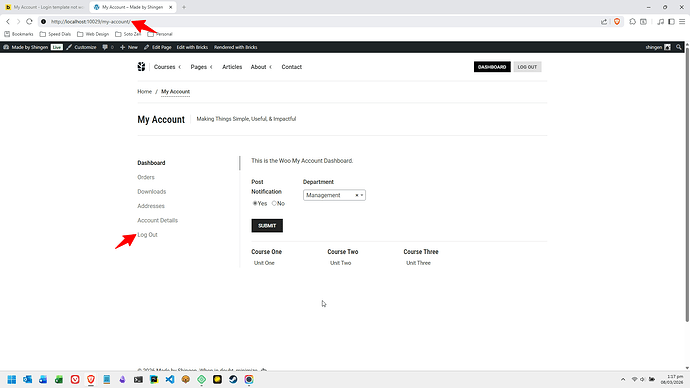Open the Articles navigation link
Viewport: 690px width, 388px height.
pyautogui.click(x=232, y=67)
